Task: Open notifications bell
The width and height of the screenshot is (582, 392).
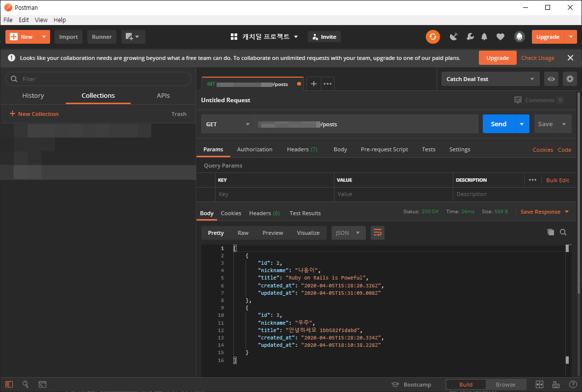Action: pyautogui.click(x=484, y=37)
